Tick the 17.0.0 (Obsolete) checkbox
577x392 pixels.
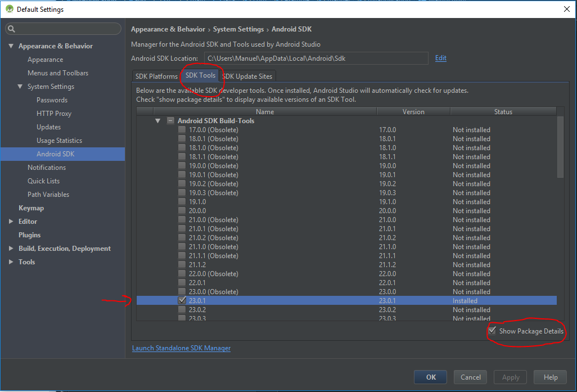click(182, 129)
